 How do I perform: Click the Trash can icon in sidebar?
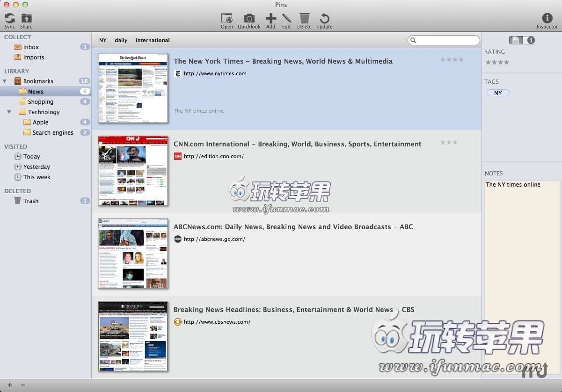tap(17, 201)
